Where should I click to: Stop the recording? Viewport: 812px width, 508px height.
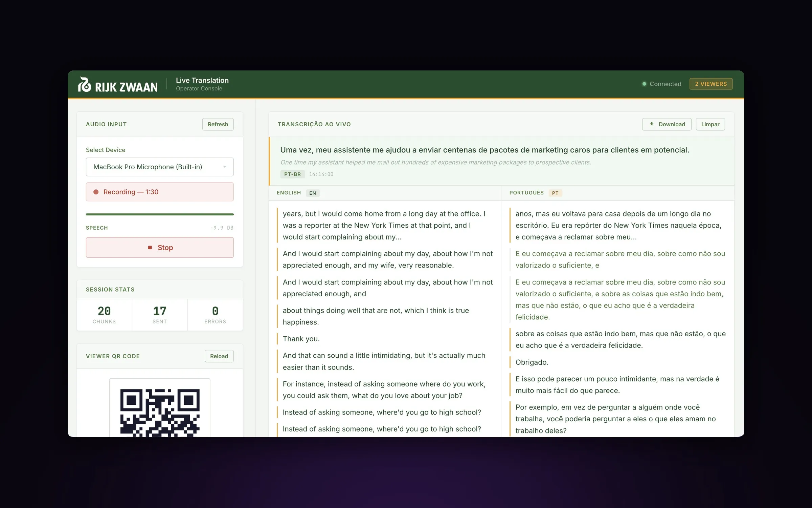160,248
